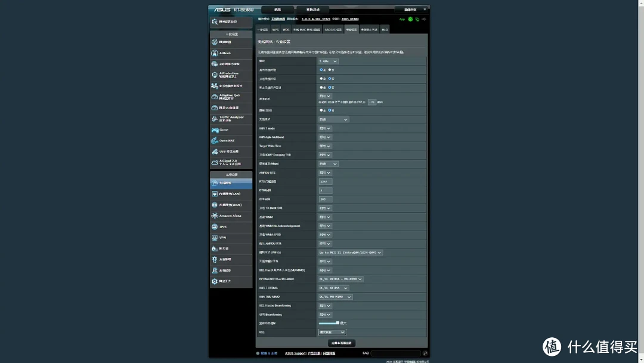Switch to the General settings tab
Image resolution: width=644 pixels, height=363 pixels.
(x=263, y=30)
